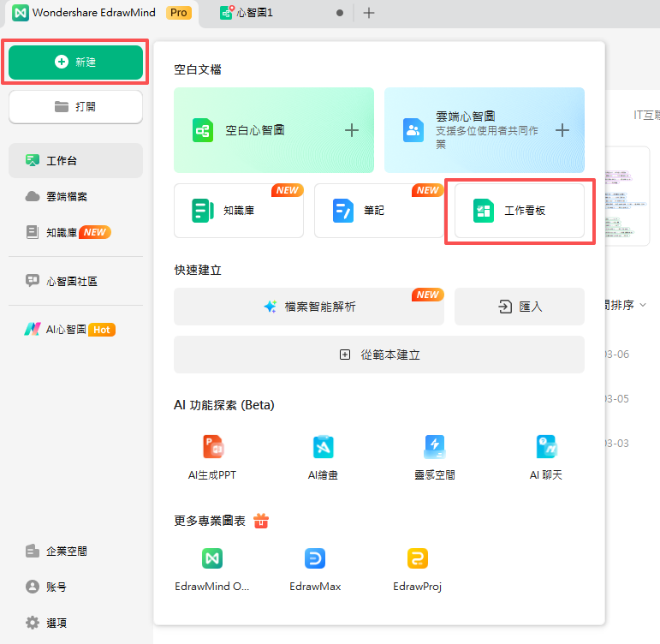Click the gift icon beside 更多專業圖表

coord(261,521)
